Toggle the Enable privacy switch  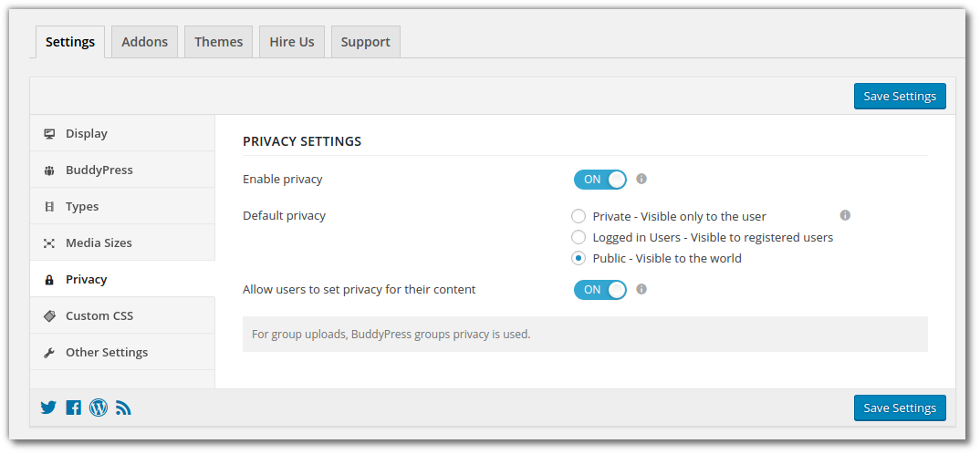(600, 180)
